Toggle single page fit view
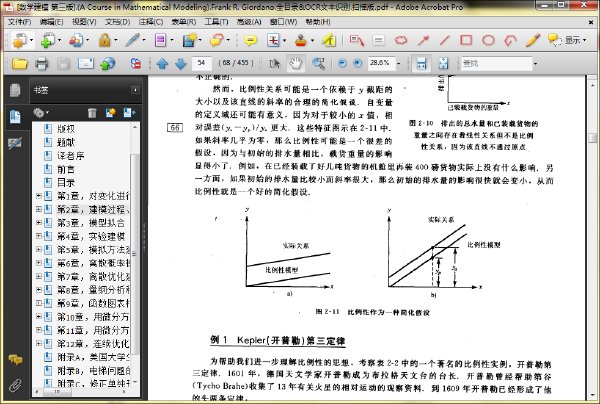The image size is (600, 404). (x=443, y=63)
